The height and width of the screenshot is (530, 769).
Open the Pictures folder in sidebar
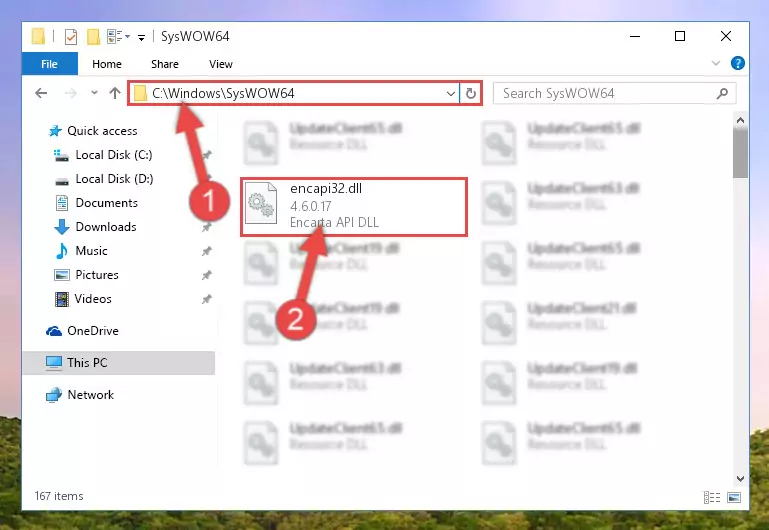97,275
